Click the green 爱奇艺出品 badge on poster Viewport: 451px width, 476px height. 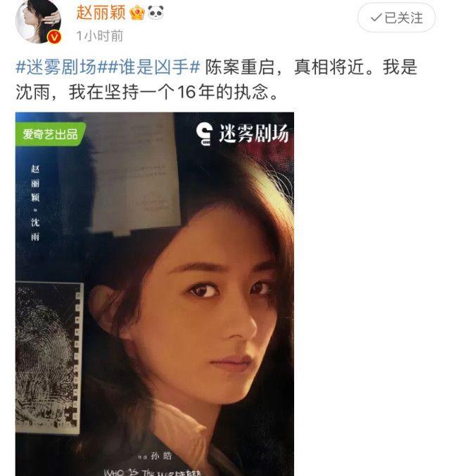click(51, 134)
